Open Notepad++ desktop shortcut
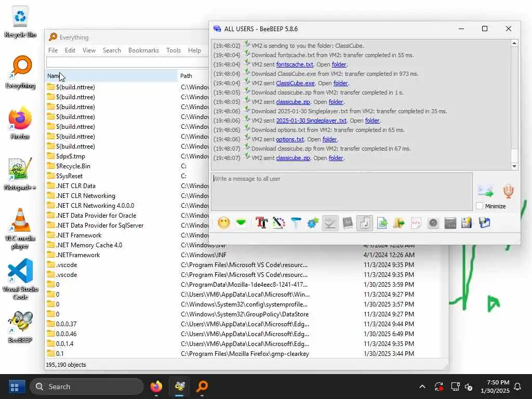The image size is (532, 399). click(x=20, y=174)
